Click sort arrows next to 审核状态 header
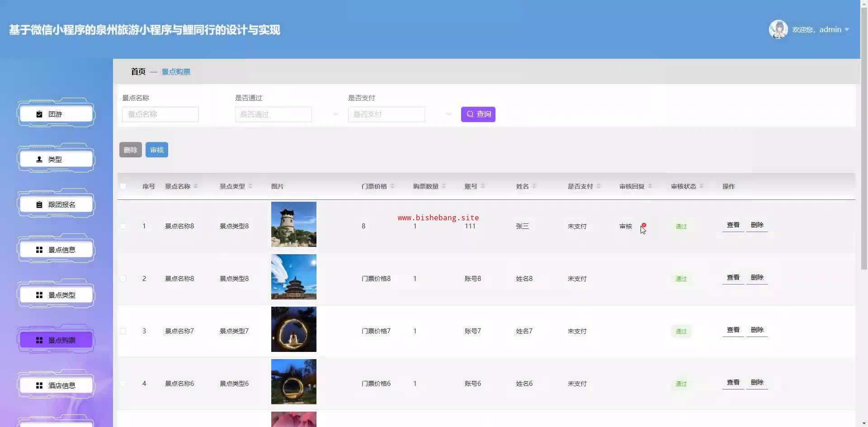This screenshot has width=868, height=427. pyautogui.click(x=701, y=186)
